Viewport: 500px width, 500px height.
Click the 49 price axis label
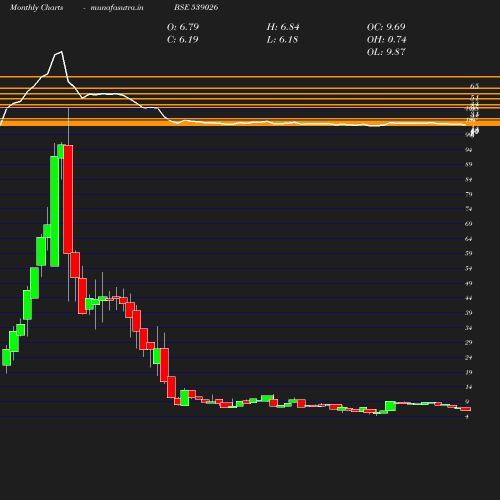[469, 284]
